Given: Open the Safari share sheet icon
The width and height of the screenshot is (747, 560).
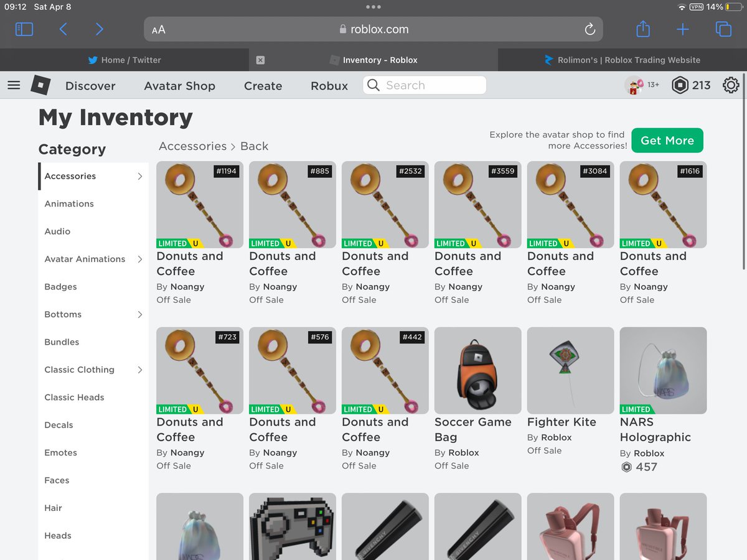Looking at the screenshot, I should (x=643, y=29).
